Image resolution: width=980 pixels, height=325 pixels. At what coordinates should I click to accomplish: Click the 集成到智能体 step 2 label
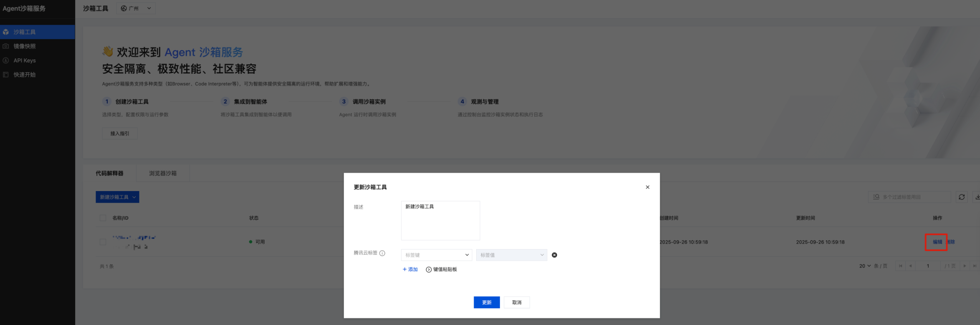251,101
